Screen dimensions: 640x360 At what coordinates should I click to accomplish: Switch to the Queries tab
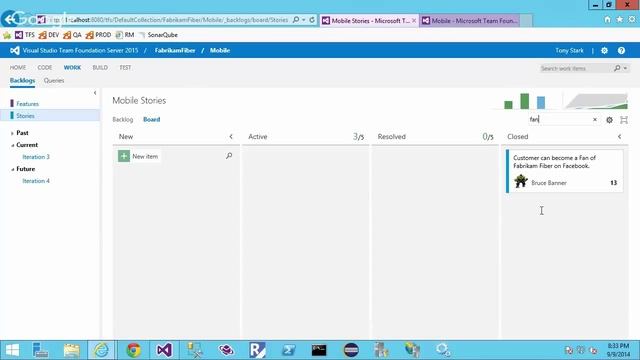54,80
